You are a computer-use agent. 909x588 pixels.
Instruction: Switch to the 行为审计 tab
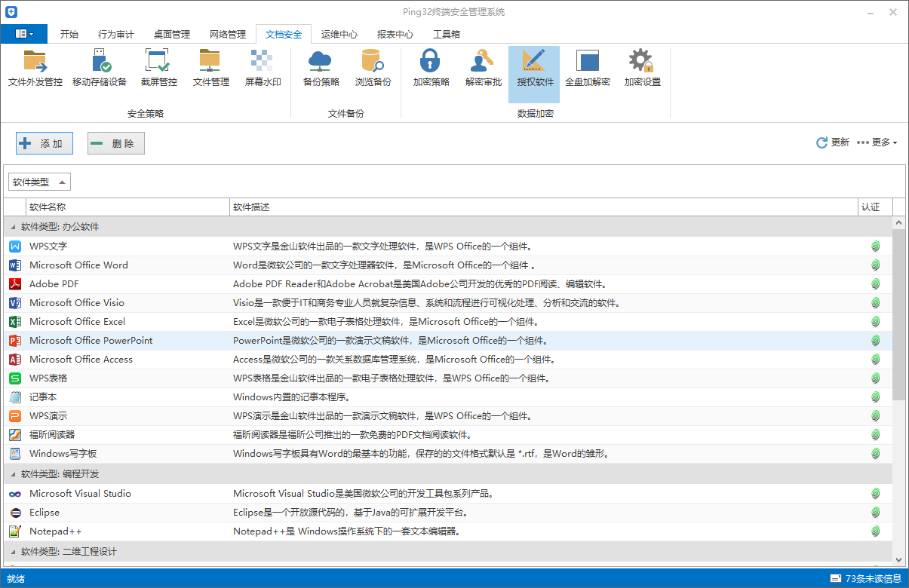[116, 34]
